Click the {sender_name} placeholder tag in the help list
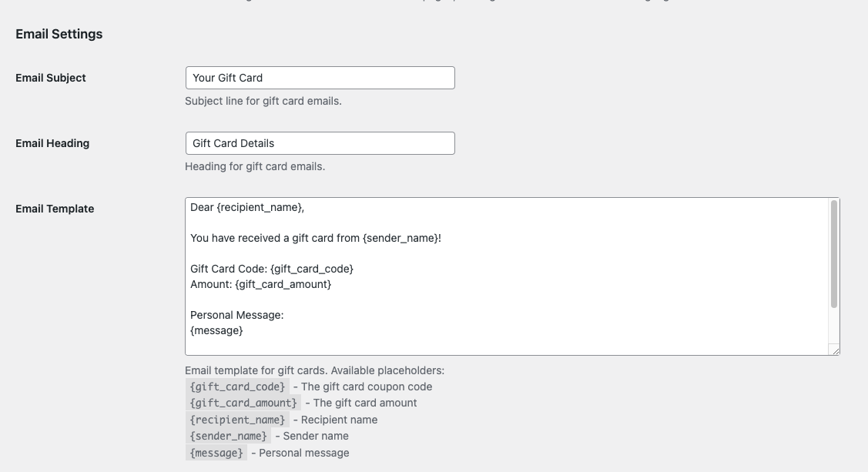868x472 pixels. 228,436
